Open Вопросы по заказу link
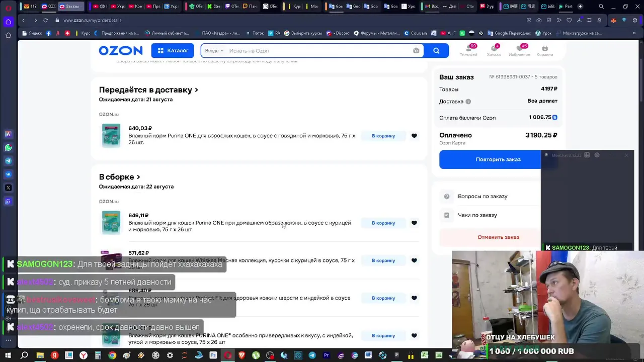 [482, 196]
